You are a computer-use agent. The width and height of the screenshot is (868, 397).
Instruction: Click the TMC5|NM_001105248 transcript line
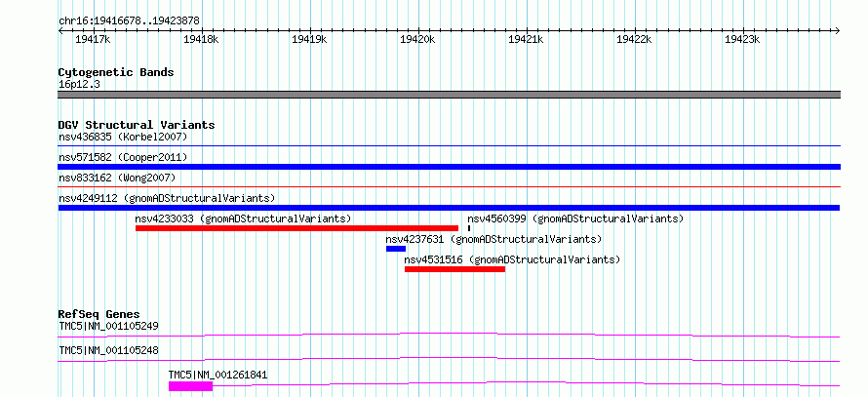[449, 359]
